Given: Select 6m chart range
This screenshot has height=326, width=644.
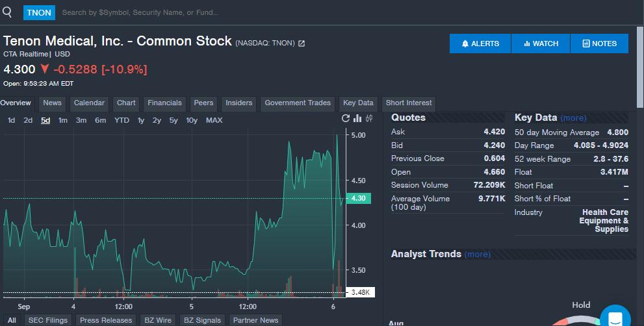Looking at the screenshot, I should (100, 120).
